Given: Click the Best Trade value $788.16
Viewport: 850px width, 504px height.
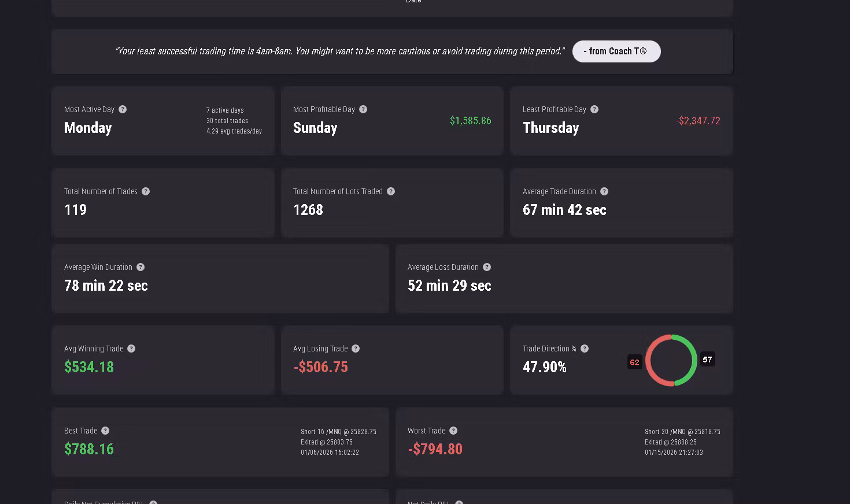Looking at the screenshot, I should 89,449.
